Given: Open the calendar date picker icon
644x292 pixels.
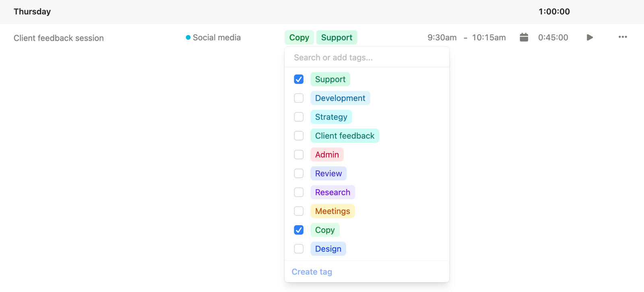Looking at the screenshot, I should pyautogui.click(x=524, y=37).
